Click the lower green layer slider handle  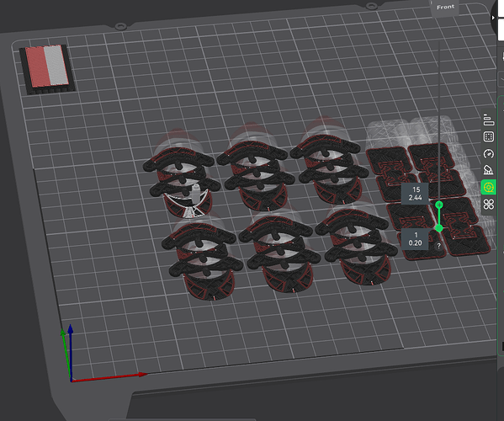click(x=439, y=228)
